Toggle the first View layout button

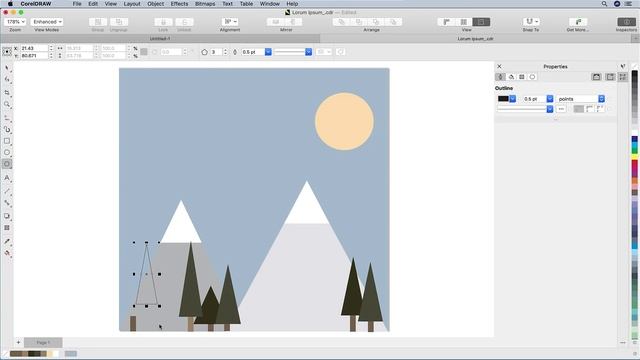(446, 22)
